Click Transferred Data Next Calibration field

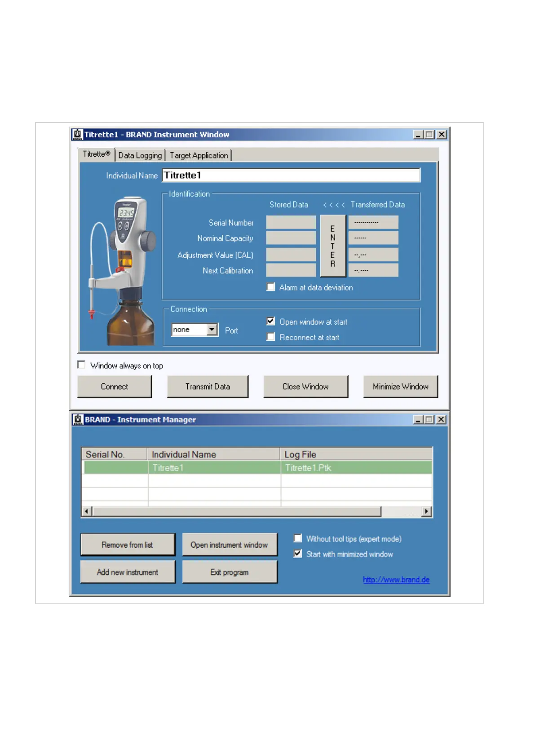(x=373, y=270)
